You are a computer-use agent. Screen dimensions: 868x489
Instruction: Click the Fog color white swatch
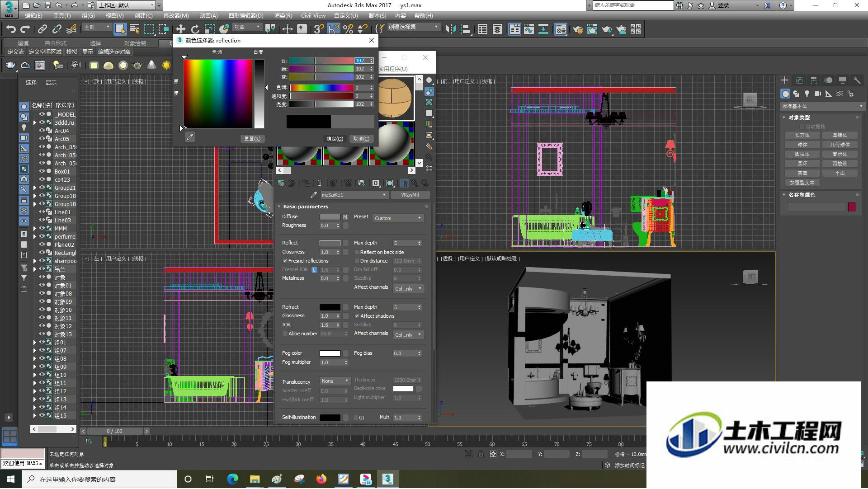(x=330, y=353)
